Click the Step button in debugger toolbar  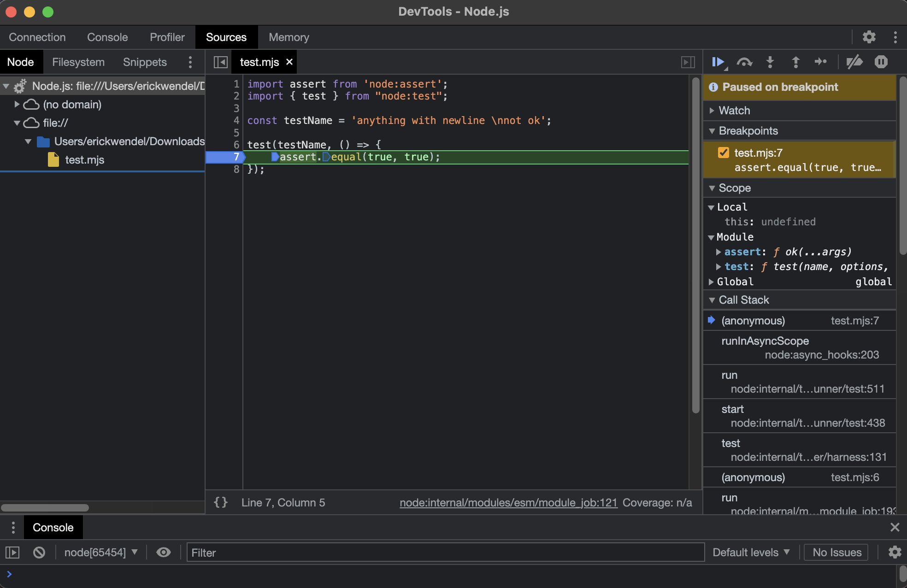[x=821, y=62]
